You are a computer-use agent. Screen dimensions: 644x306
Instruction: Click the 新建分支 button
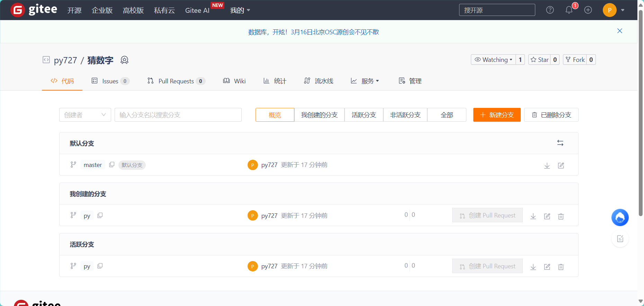pyautogui.click(x=497, y=115)
